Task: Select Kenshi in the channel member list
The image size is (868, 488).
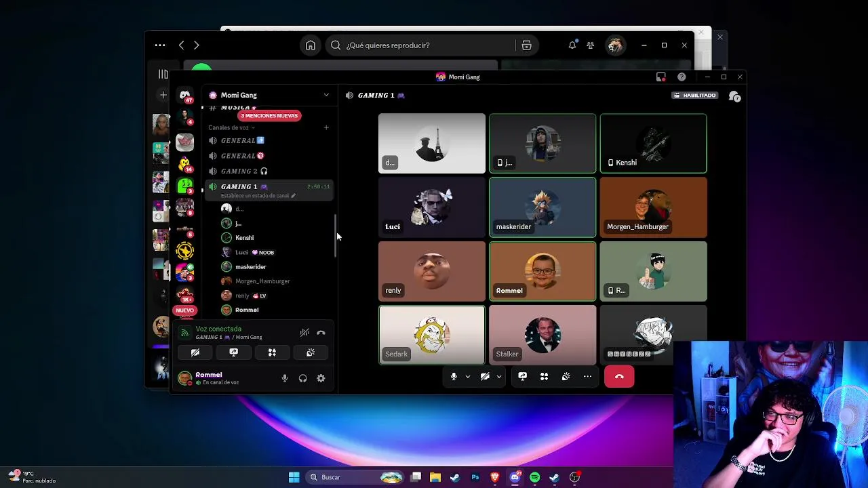Action: [244, 238]
